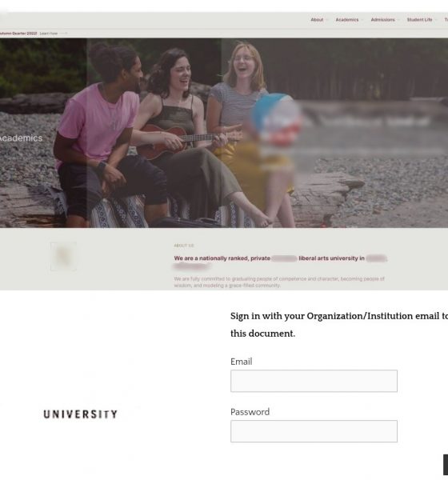Expand the chevron beside About
The image size is (448, 480).
(x=327, y=20)
